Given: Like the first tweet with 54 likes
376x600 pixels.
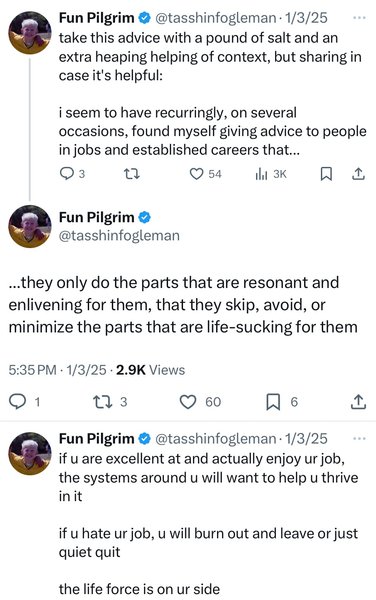Looking at the screenshot, I should pos(206,174).
